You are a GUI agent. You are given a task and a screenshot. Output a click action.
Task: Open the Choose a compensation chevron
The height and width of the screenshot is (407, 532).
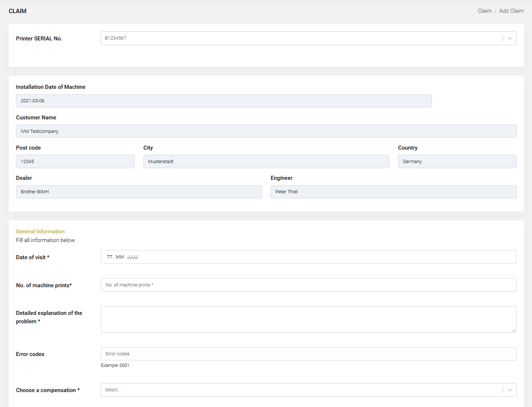coord(509,390)
